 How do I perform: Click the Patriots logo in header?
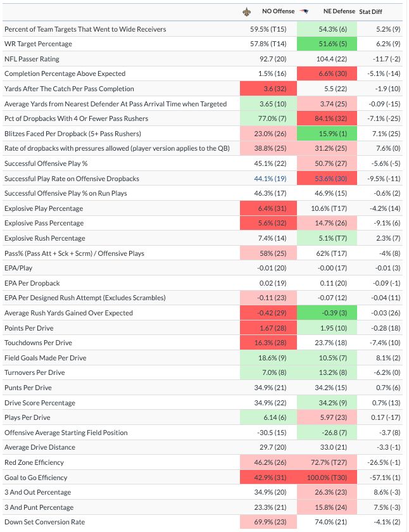click(x=304, y=11)
